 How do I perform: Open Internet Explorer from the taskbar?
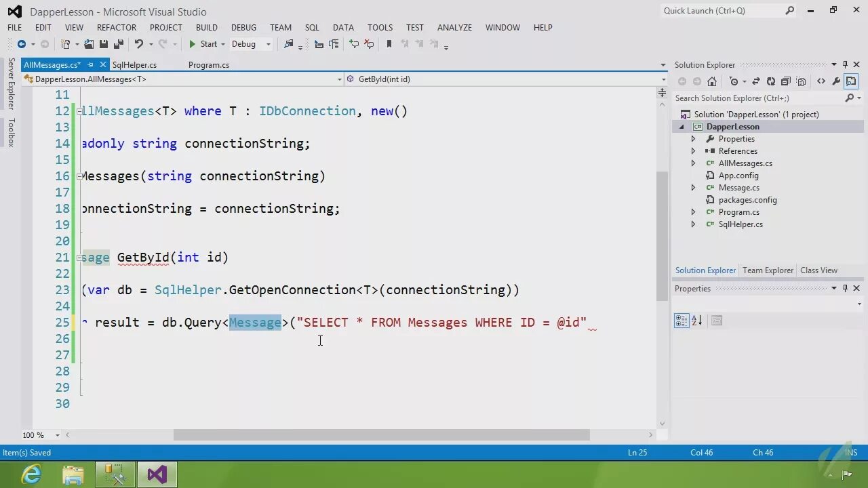[x=31, y=474]
